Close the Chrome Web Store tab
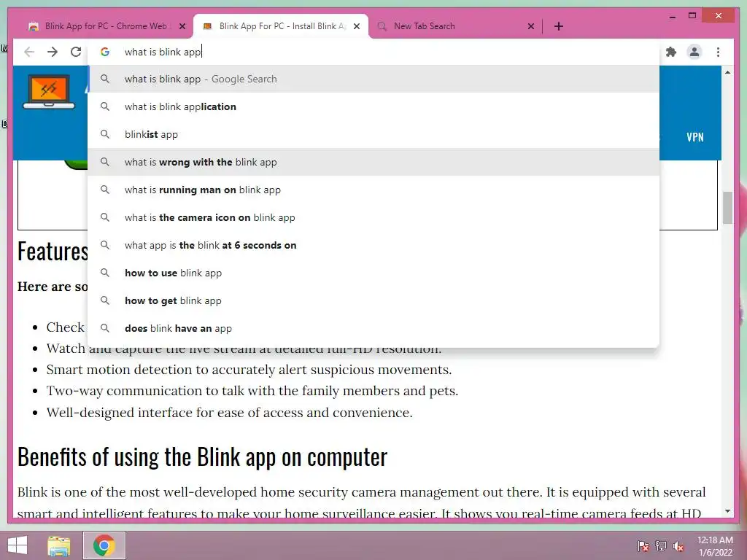Viewport: 747px width, 560px height. pyautogui.click(x=182, y=26)
